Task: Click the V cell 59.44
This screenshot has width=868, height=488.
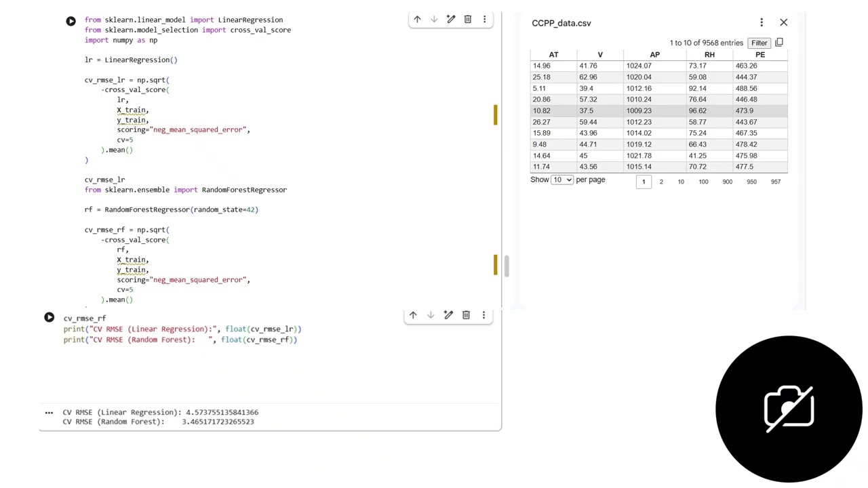Action: 588,122
